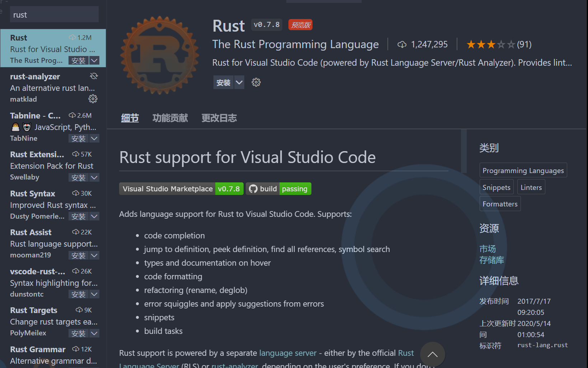
Task: Click the 安装 button in extension header
Action: click(x=224, y=83)
